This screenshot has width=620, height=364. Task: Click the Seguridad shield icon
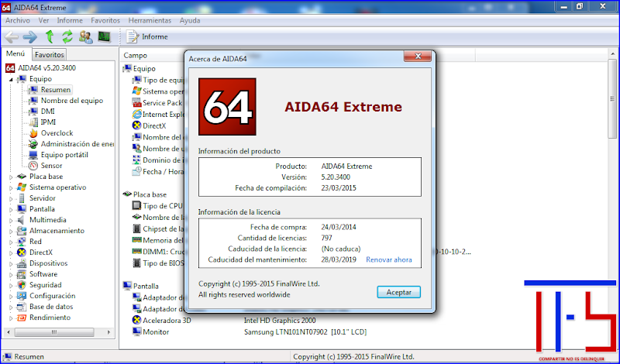point(22,285)
